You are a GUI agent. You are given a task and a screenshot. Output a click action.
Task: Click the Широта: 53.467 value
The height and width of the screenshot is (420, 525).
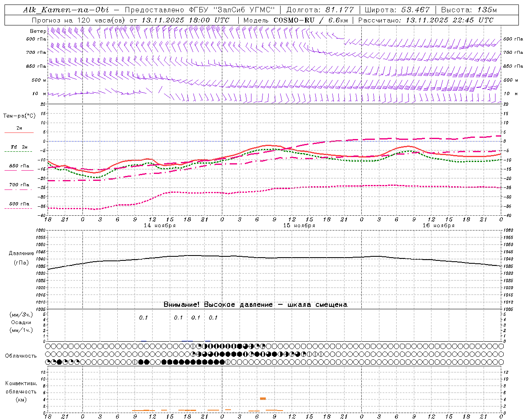397,10
